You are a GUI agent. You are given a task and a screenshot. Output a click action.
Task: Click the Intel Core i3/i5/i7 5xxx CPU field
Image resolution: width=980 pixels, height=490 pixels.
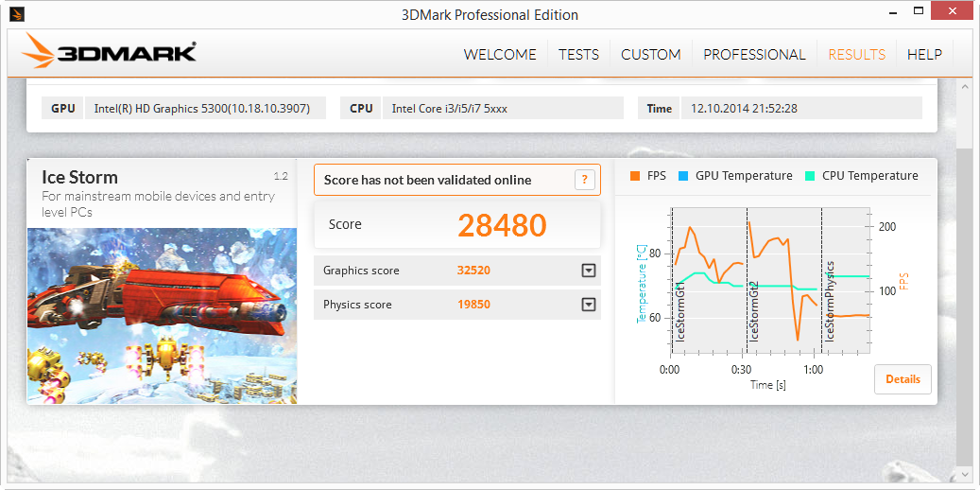[503, 108]
